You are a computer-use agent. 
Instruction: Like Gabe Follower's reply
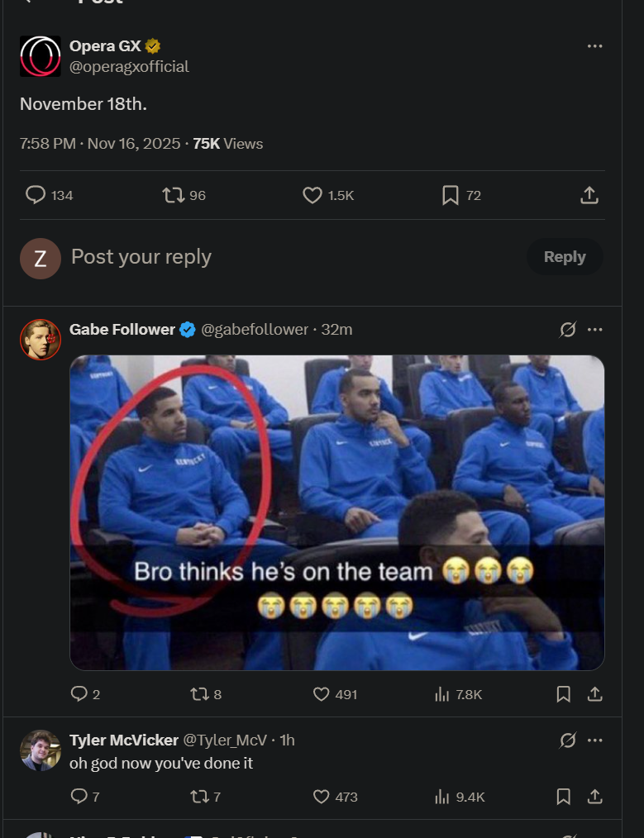[x=322, y=694]
